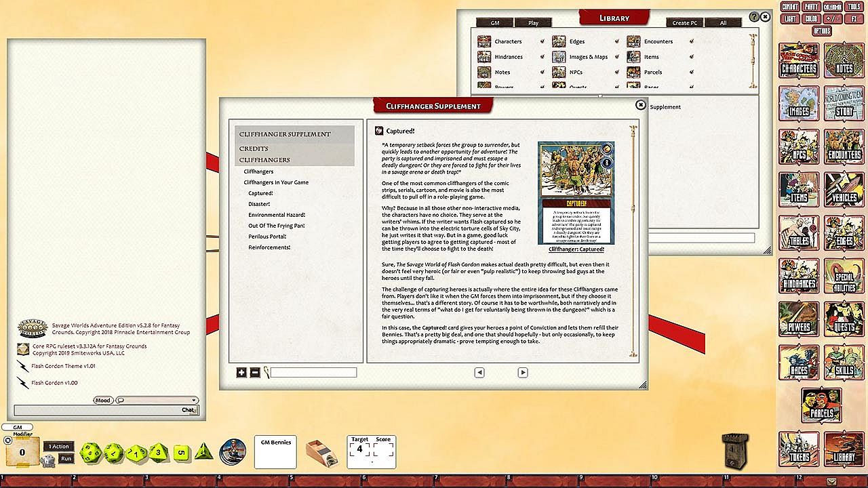Screen dimensions: 868x488
Task: Open the Party menu button
Action: [x=812, y=7]
